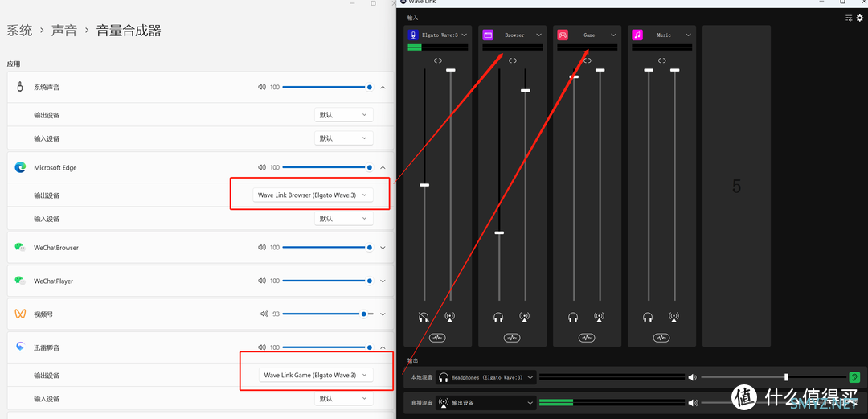The height and width of the screenshot is (419, 868).
Task: Toggle the green ear listen button
Action: tap(854, 377)
